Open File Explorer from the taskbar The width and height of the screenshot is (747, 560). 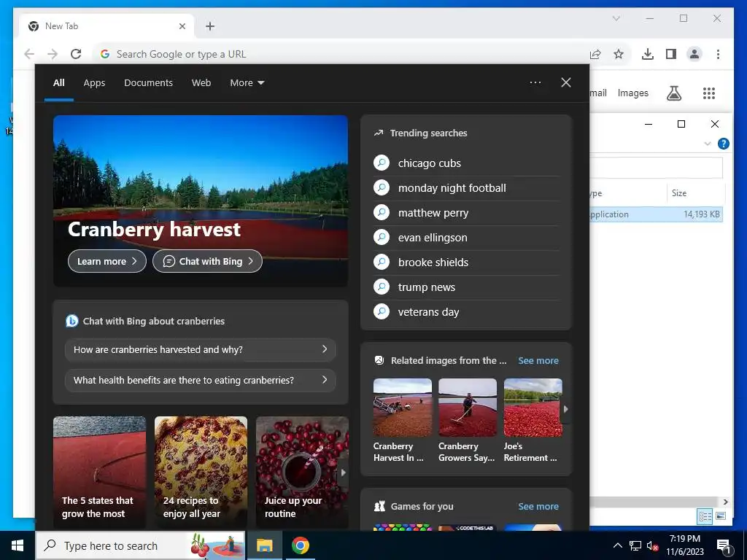pos(264,545)
